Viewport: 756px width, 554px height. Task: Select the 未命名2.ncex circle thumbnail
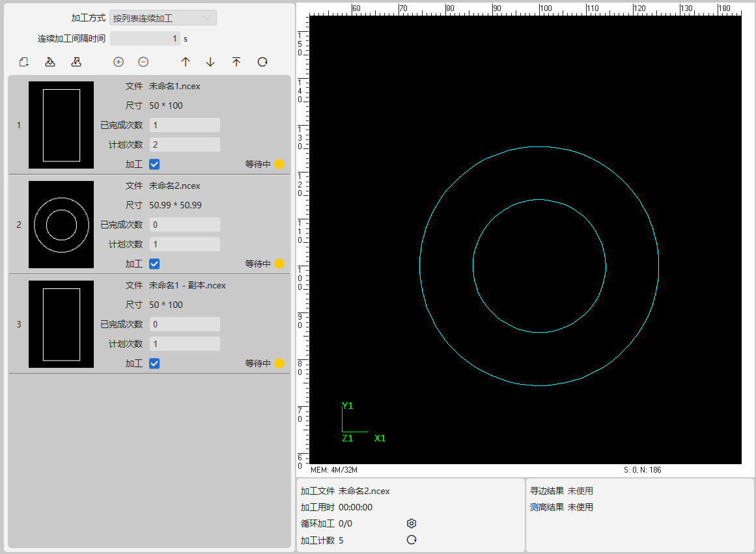pyautogui.click(x=61, y=225)
